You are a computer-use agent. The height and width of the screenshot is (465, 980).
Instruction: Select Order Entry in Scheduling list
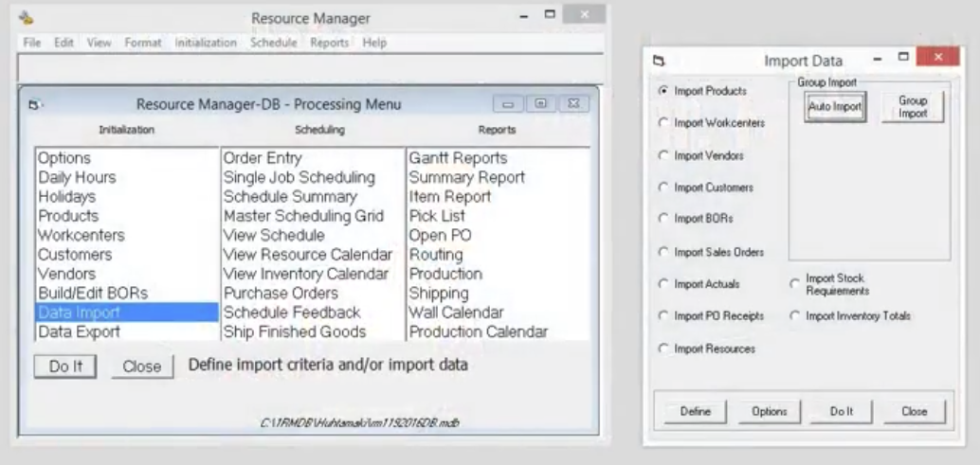tap(262, 158)
